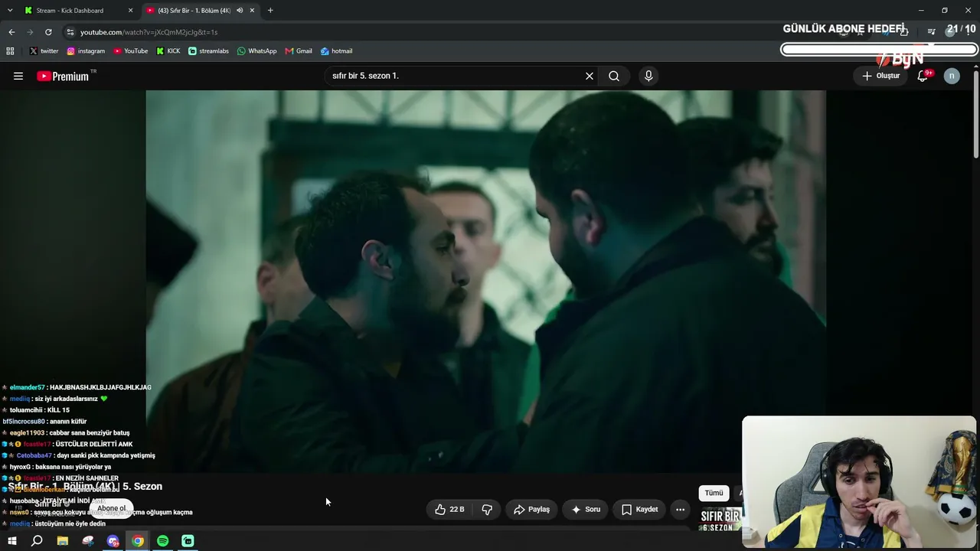The height and width of the screenshot is (551, 980).
Task: Subscribe using the Abone ol button
Action: click(x=112, y=508)
